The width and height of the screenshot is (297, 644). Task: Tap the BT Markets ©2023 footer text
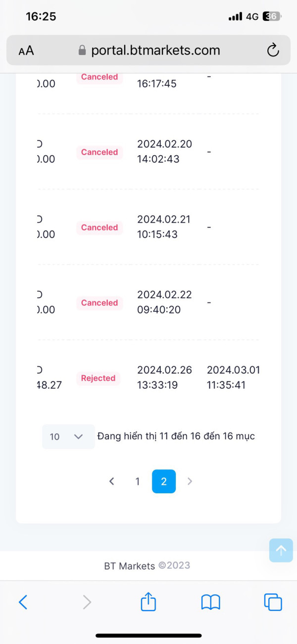tap(147, 566)
